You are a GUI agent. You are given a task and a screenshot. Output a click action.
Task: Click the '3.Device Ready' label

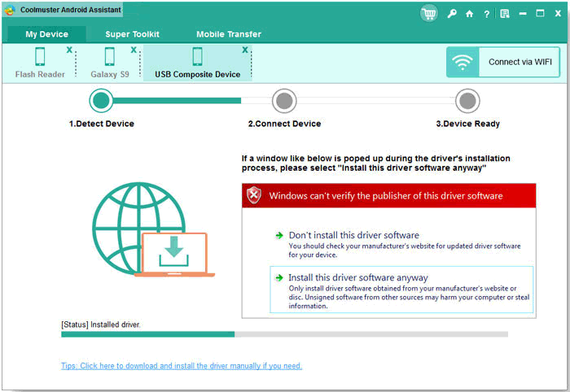[x=468, y=124]
